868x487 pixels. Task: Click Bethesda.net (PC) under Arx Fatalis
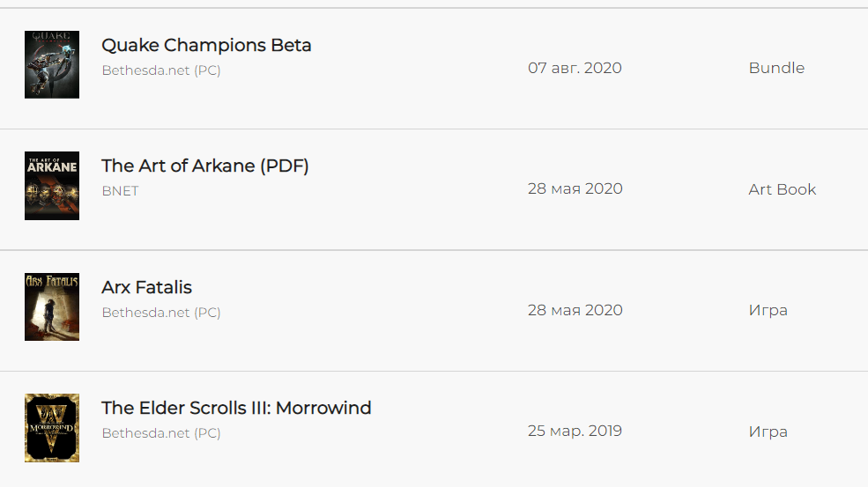(x=161, y=313)
